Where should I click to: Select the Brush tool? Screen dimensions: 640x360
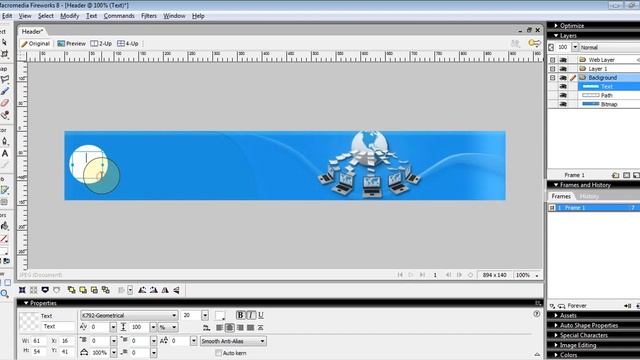click(4, 91)
